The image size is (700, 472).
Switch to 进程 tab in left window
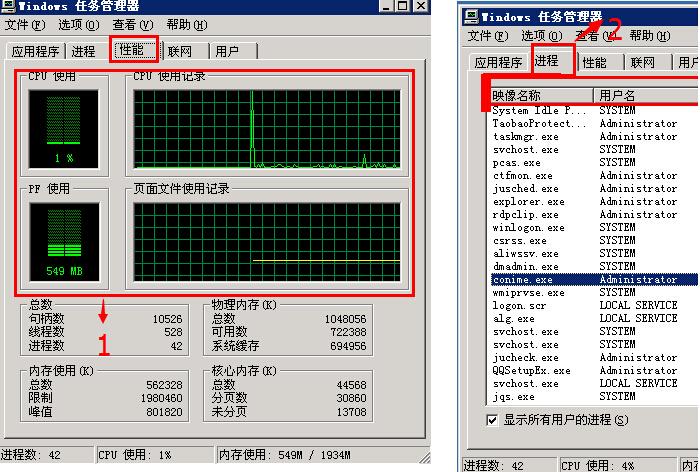[83, 51]
